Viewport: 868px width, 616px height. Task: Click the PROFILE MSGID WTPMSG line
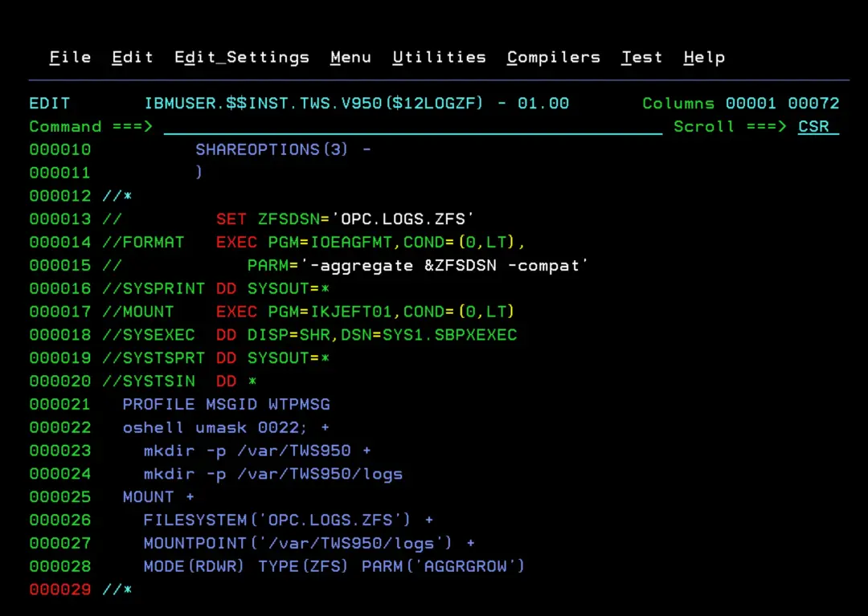227,406
